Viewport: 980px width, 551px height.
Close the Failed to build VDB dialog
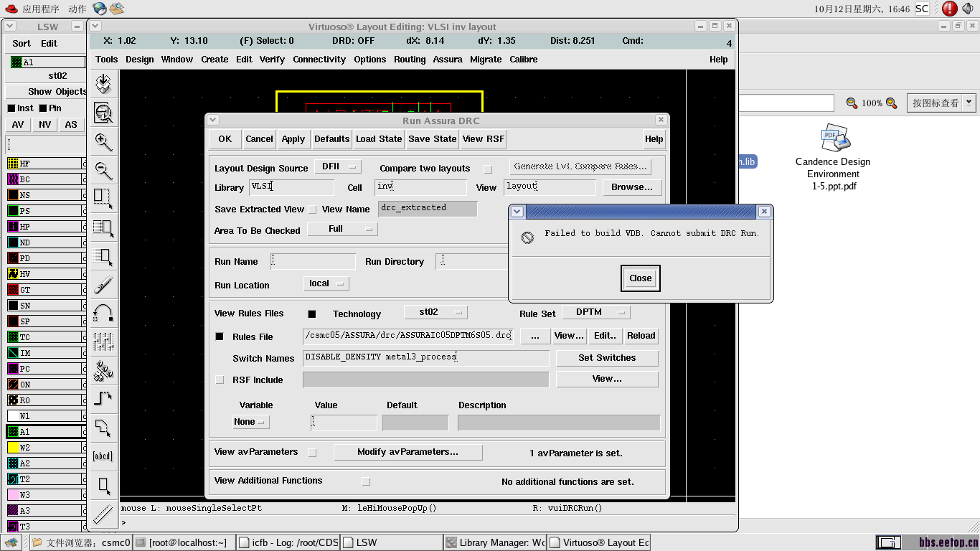tap(640, 278)
